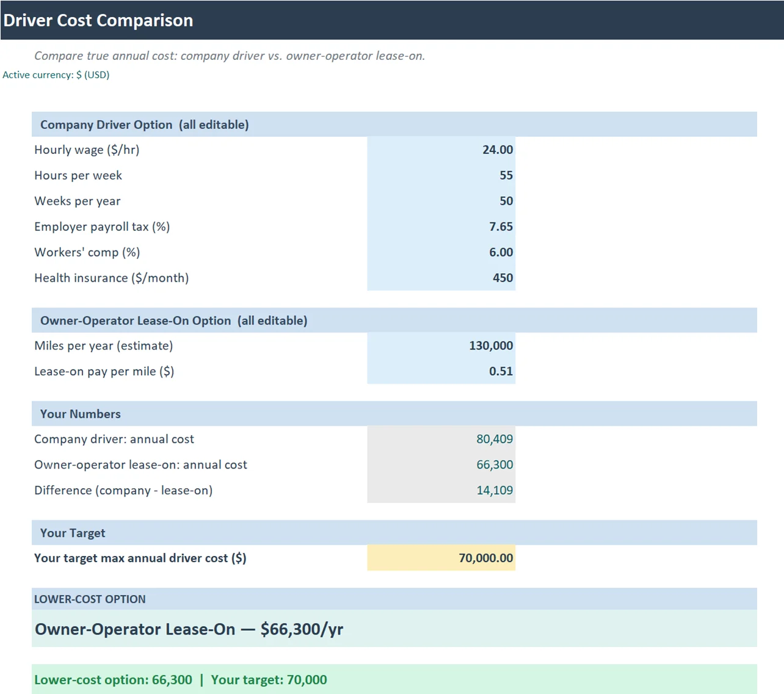Click Health insurance value 450
784x694 pixels.
(x=441, y=278)
